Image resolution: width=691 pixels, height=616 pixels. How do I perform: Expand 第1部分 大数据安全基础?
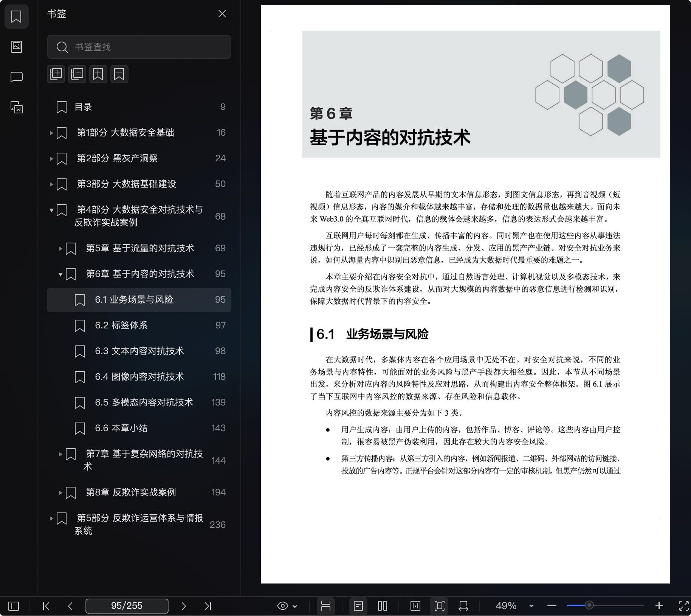pos(51,133)
